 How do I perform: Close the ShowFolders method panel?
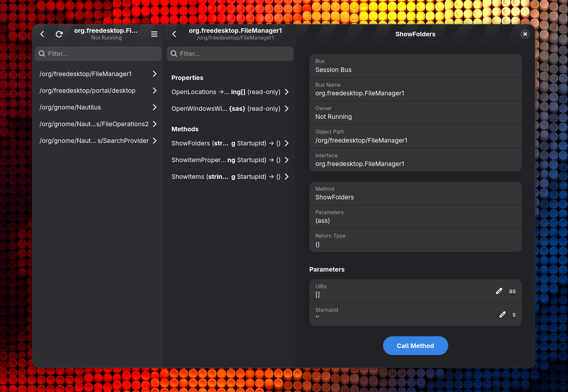[x=525, y=34]
